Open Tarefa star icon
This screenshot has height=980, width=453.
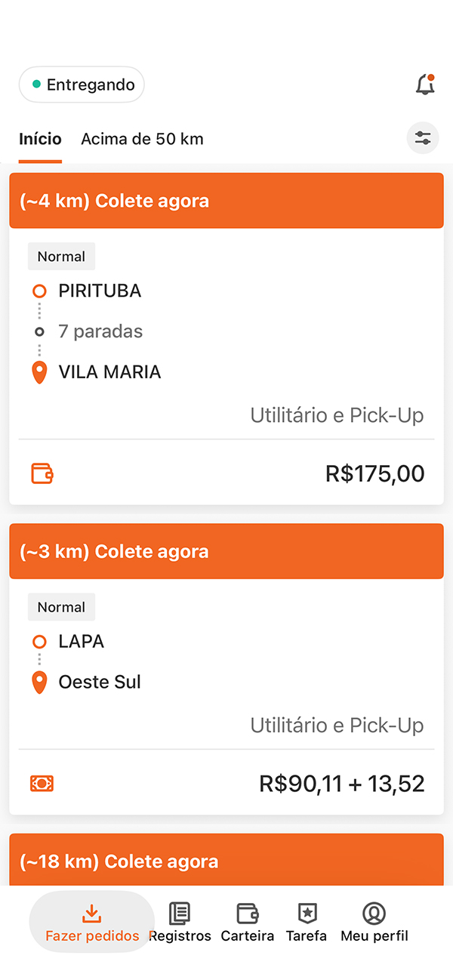coord(307,913)
